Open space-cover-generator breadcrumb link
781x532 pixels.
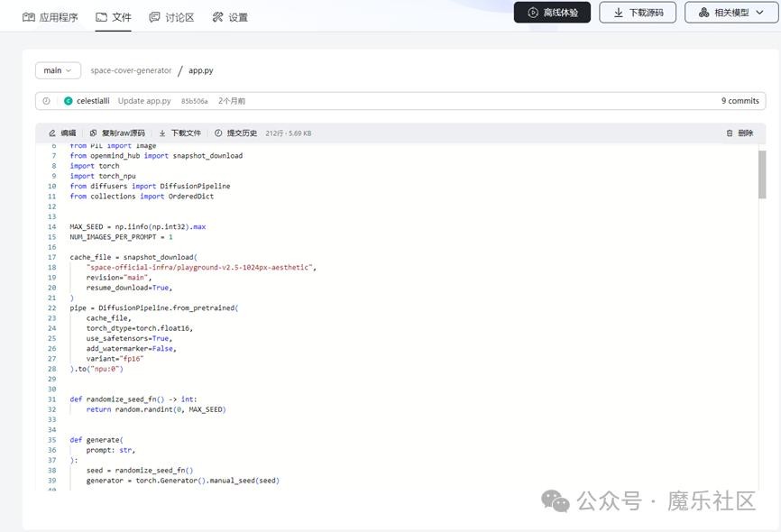pyautogui.click(x=131, y=70)
